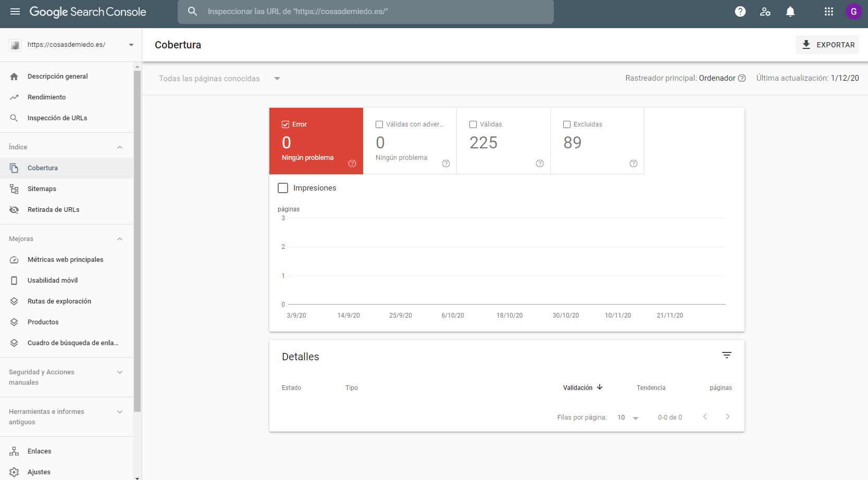Go to next page of details
The height and width of the screenshot is (480, 868).
(x=728, y=416)
